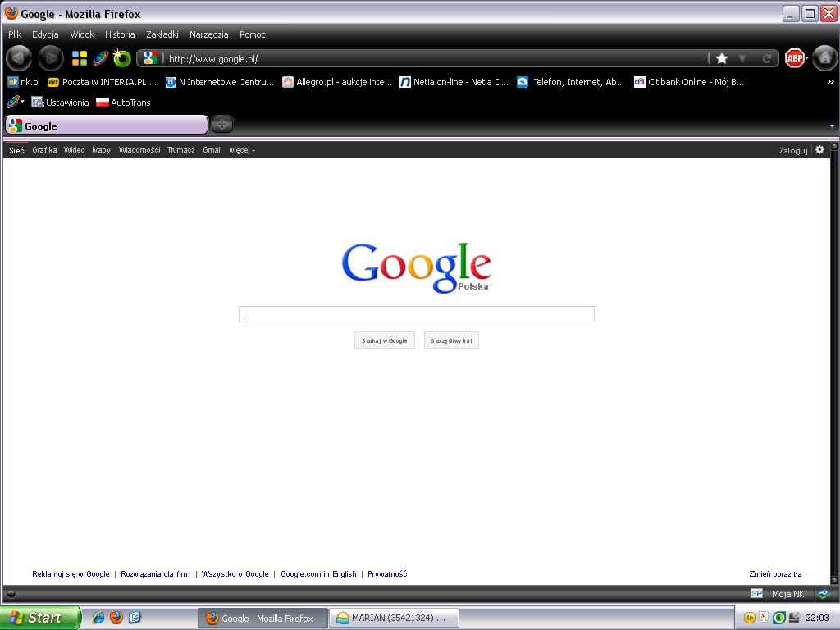Viewport: 840px width, 630px height.
Task: Click the green circular tray icon
Action: (779, 618)
